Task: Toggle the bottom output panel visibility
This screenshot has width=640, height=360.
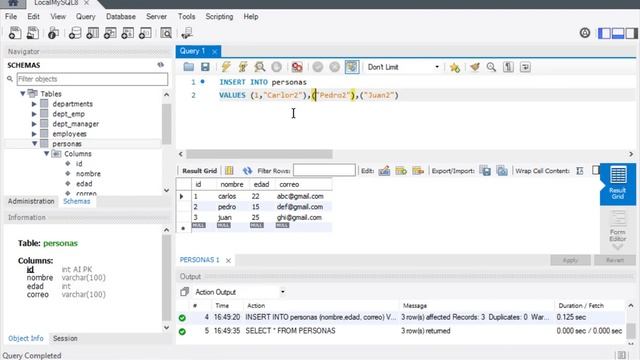Action: point(618,33)
